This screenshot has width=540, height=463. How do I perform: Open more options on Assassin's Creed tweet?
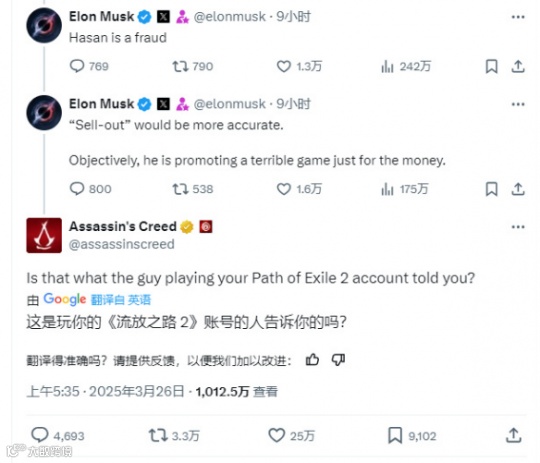pos(518,227)
